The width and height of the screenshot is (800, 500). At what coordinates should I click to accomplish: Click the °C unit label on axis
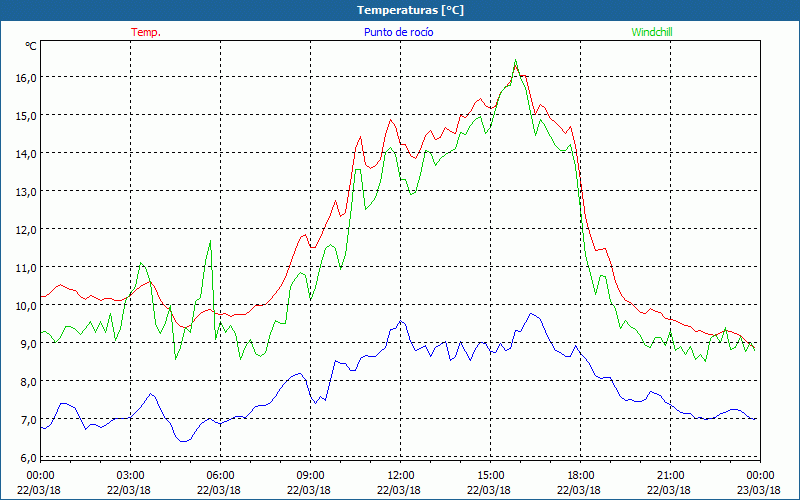[x=31, y=46]
